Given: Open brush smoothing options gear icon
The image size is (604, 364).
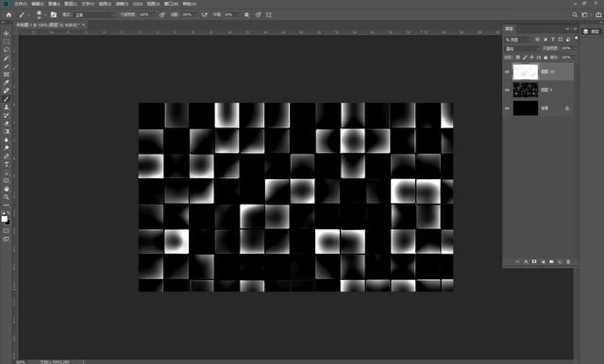Looking at the screenshot, I should 246,15.
